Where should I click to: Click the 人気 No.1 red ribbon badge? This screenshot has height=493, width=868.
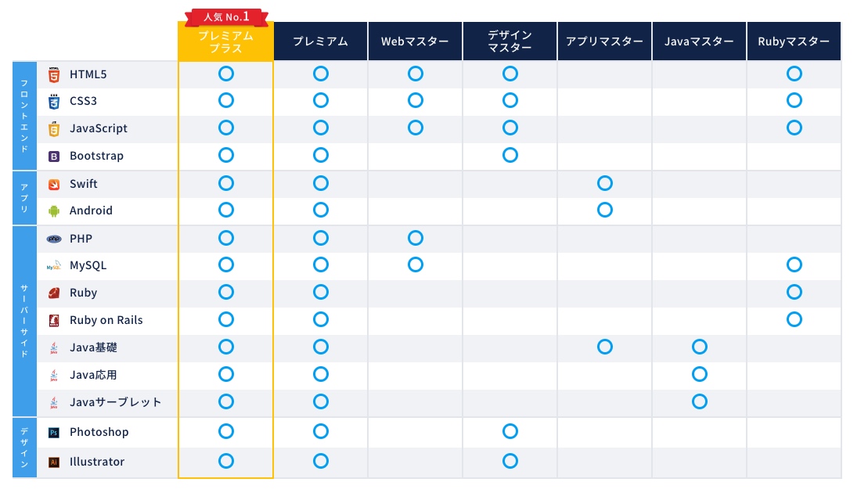pyautogui.click(x=226, y=17)
